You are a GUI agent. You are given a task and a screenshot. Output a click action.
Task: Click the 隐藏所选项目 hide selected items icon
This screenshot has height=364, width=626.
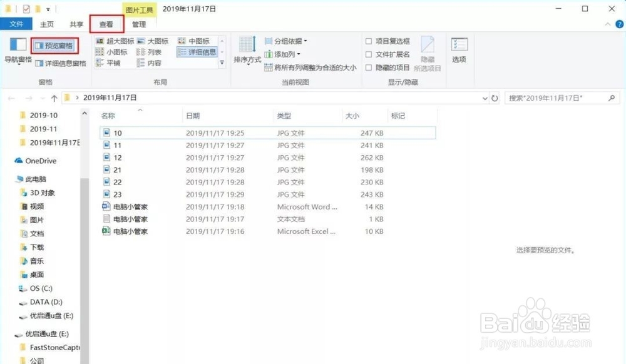(x=428, y=53)
